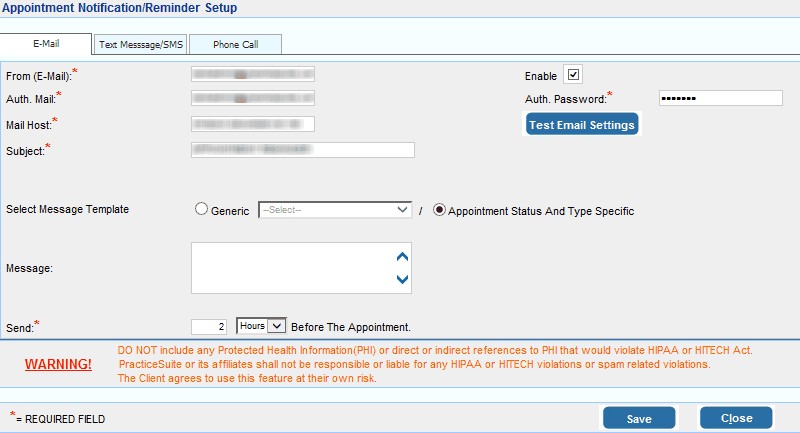Choose Appointment Status And Type Specific option
This screenshot has width=800, height=433.
point(439,210)
